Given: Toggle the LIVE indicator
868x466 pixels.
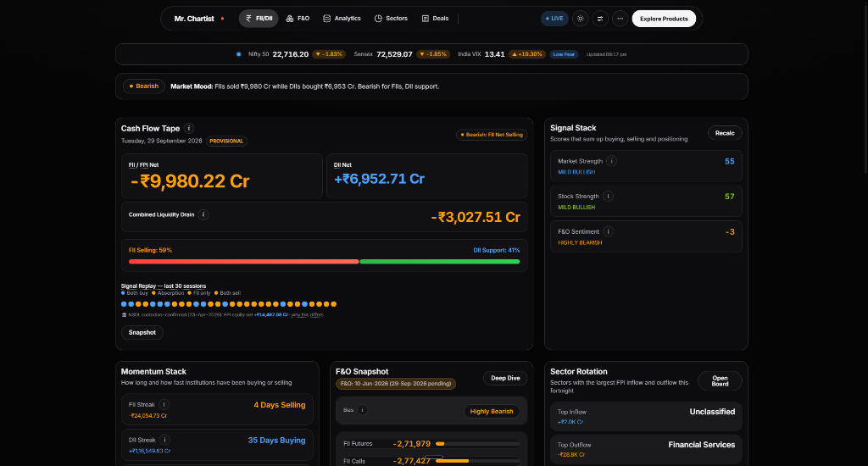Looking at the screenshot, I should 554,19.
